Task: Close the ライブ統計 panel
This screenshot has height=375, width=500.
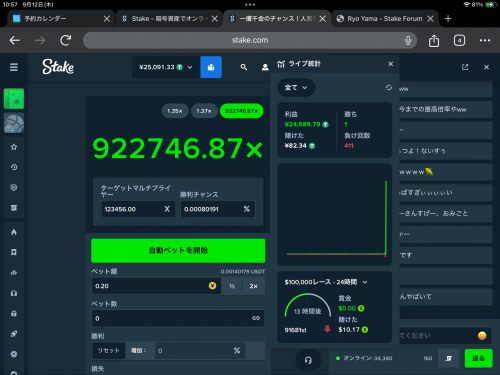Action: [x=391, y=64]
